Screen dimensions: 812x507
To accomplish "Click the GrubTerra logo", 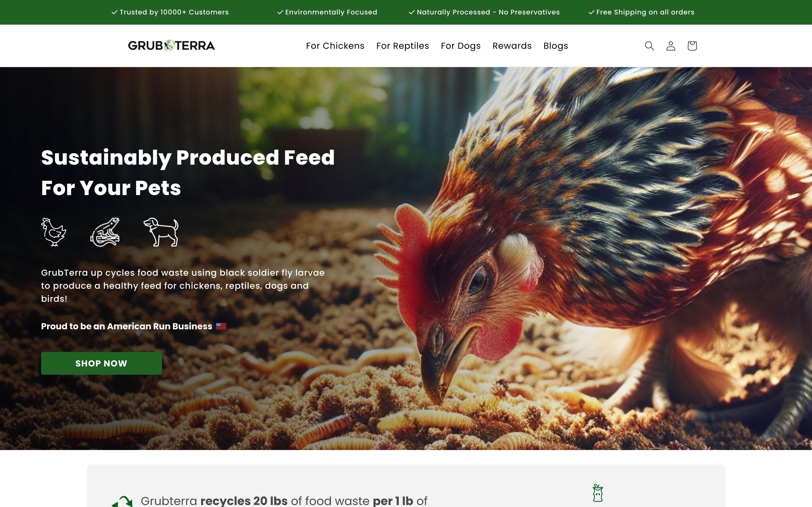I will (x=172, y=45).
